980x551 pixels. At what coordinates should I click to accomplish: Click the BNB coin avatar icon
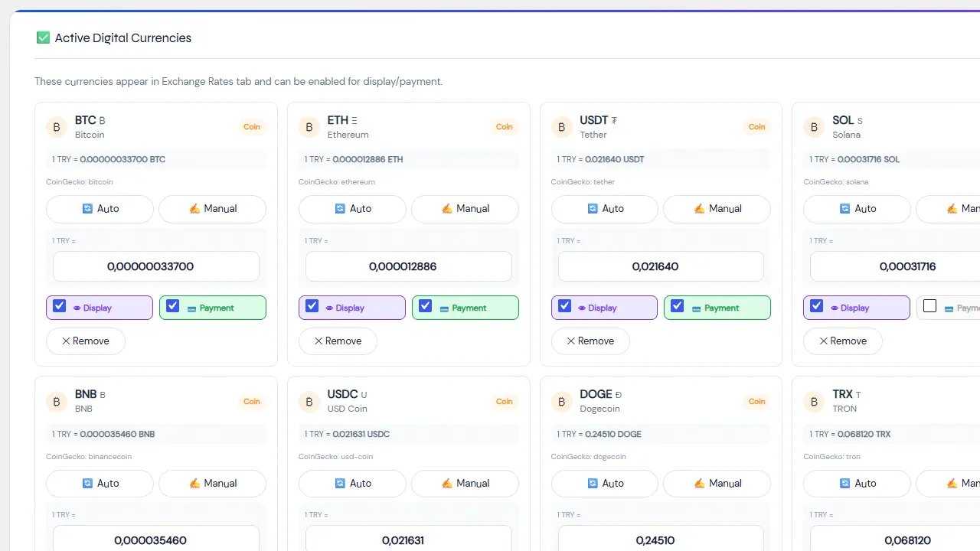(57, 402)
